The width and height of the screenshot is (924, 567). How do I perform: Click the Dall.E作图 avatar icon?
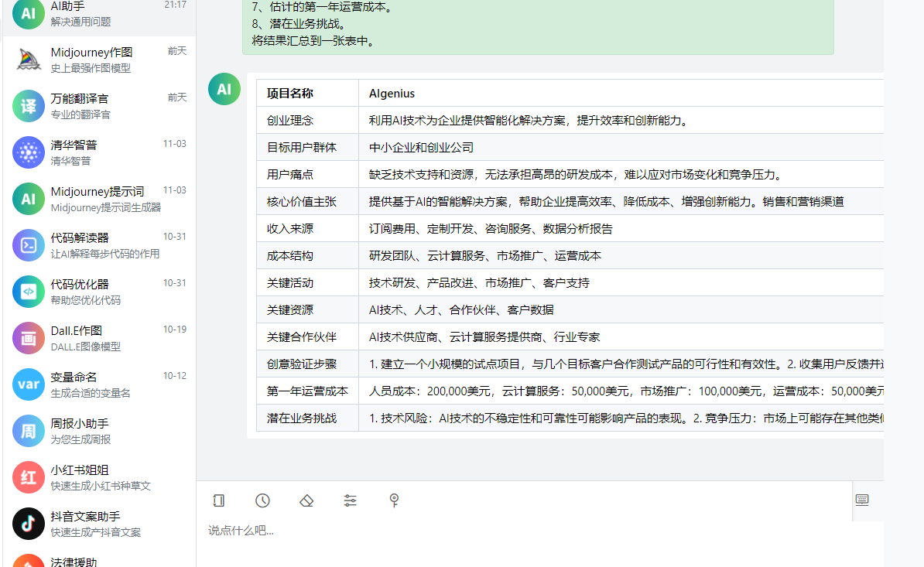(29, 338)
